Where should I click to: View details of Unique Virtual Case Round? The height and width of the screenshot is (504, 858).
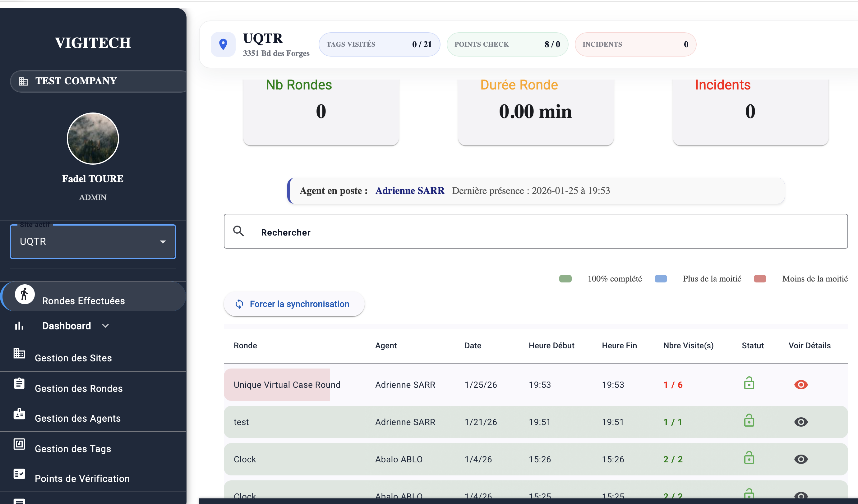click(x=800, y=385)
